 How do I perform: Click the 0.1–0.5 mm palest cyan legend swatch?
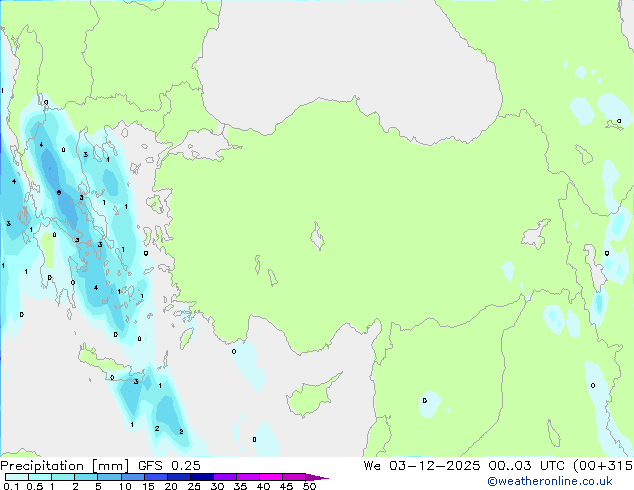tap(17, 477)
